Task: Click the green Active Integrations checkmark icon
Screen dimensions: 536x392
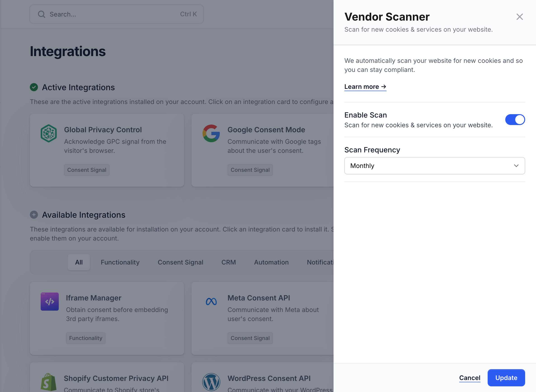Action: pyautogui.click(x=34, y=87)
